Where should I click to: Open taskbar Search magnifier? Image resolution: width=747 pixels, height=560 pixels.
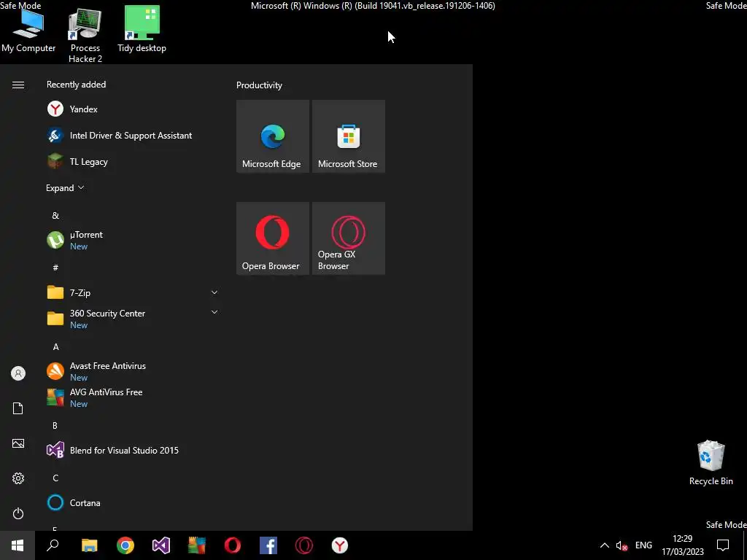pyautogui.click(x=53, y=545)
